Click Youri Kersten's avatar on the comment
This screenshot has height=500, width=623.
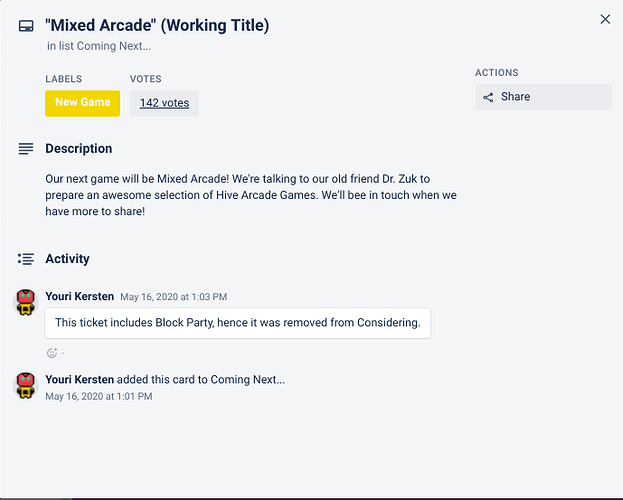pos(26,302)
